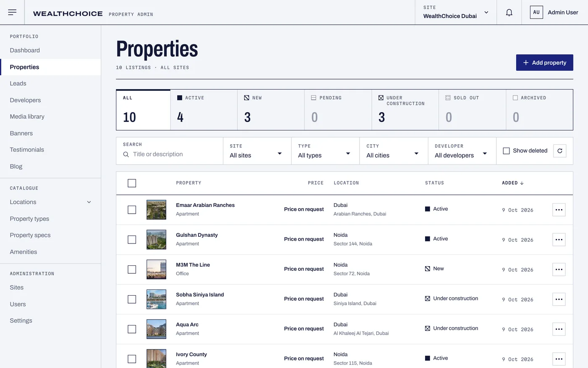Open the WealthChoice Dubai site switcher
The image size is (588, 368).
coord(456,12)
